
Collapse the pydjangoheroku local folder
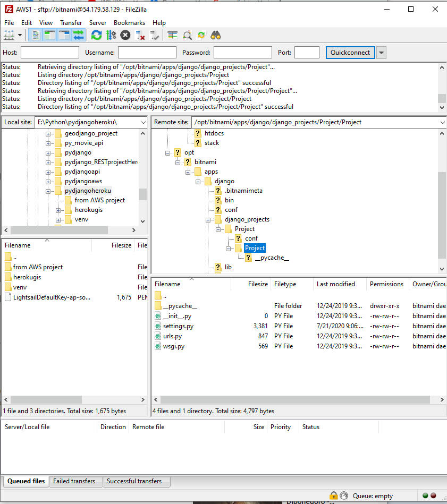click(48, 191)
